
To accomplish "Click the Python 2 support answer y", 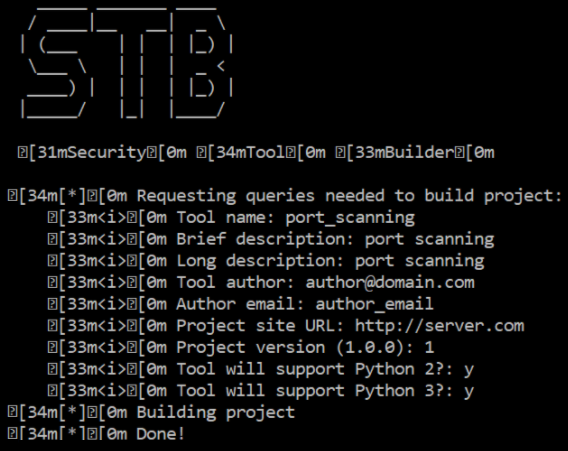I will pyautogui.click(x=469, y=370).
